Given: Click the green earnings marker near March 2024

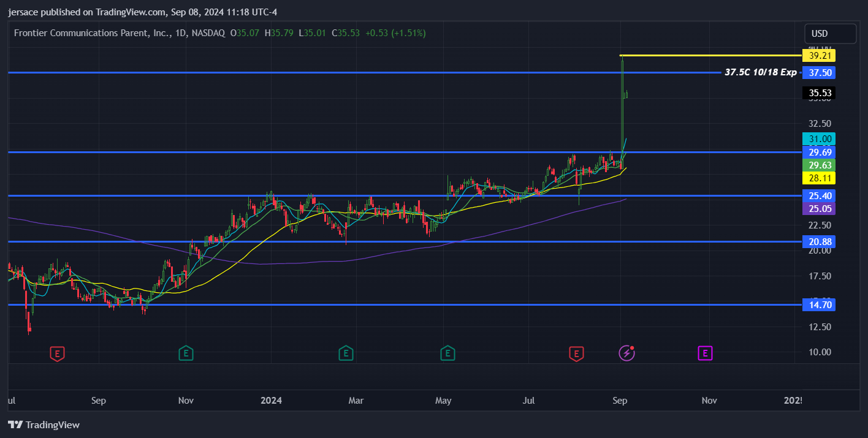Looking at the screenshot, I should tap(346, 353).
